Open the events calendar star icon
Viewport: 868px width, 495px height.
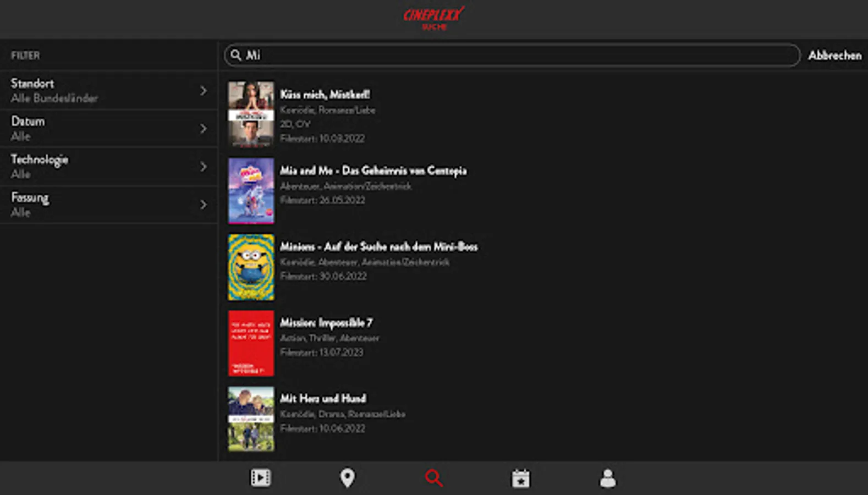(520, 479)
